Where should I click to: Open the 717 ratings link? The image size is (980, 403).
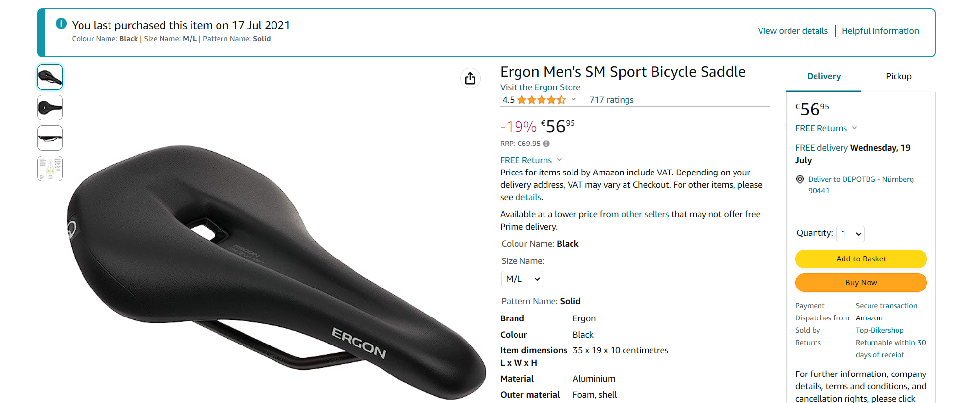[x=611, y=100]
